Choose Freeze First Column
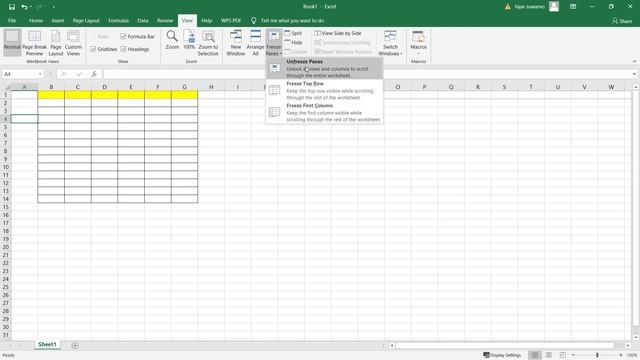The height and width of the screenshot is (360, 640). pos(324,112)
